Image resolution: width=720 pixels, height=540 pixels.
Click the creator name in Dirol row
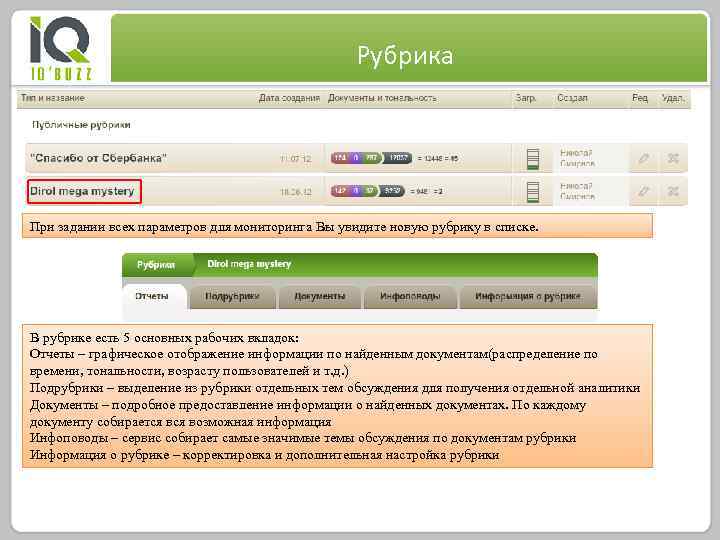point(577,191)
